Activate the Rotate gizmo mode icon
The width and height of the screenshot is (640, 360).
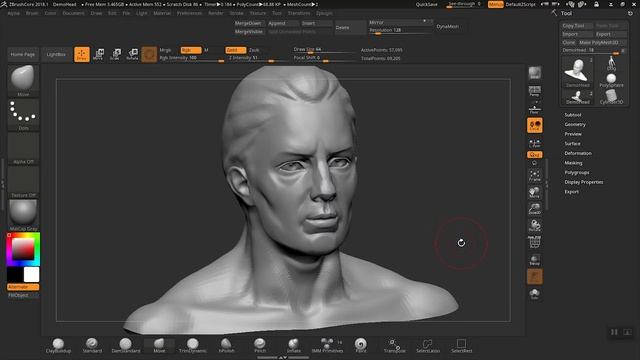(x=132, y=54)
